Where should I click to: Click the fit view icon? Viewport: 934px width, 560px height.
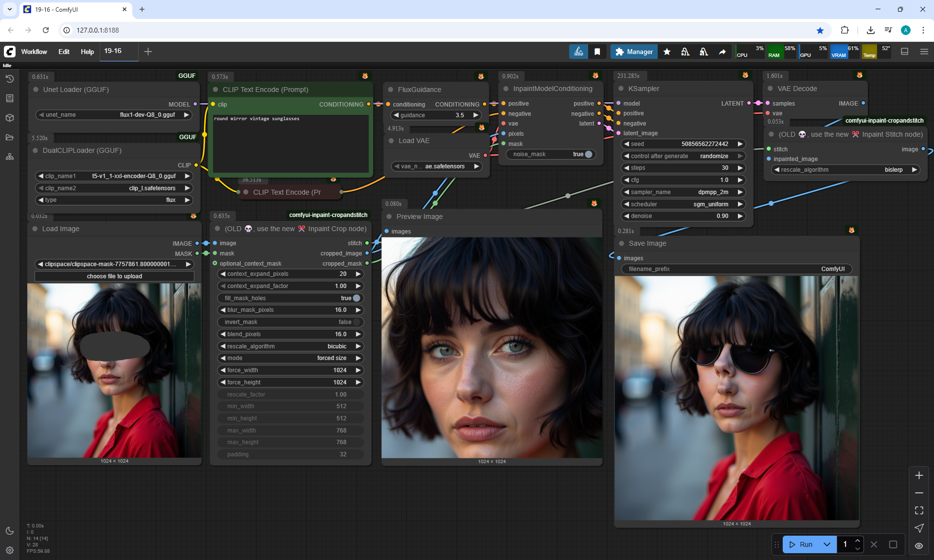coord(919,510)
